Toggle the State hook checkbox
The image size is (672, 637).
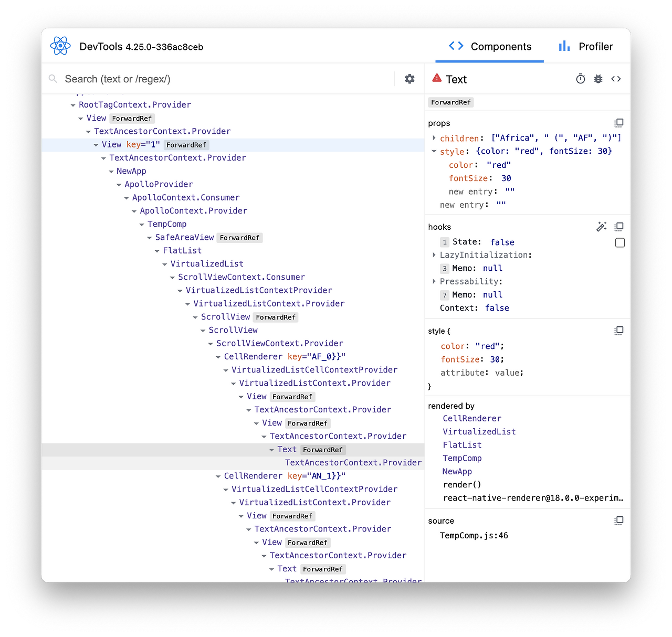point(620,242)
